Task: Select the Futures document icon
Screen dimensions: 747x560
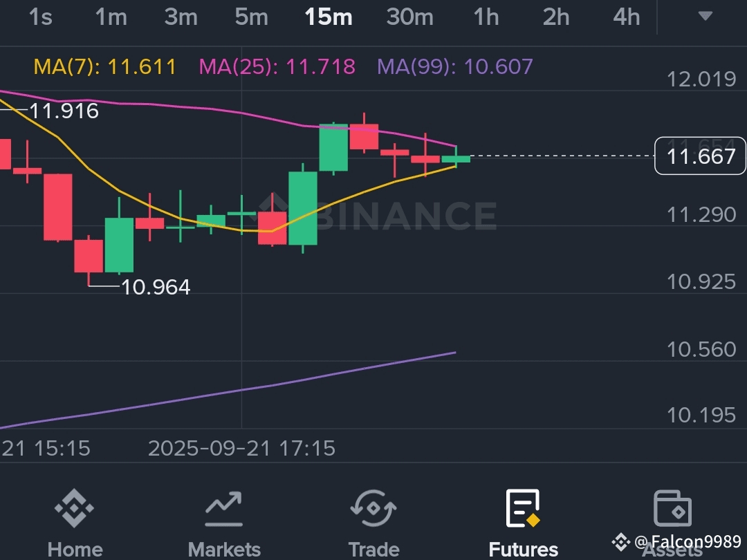Action: 523,508
